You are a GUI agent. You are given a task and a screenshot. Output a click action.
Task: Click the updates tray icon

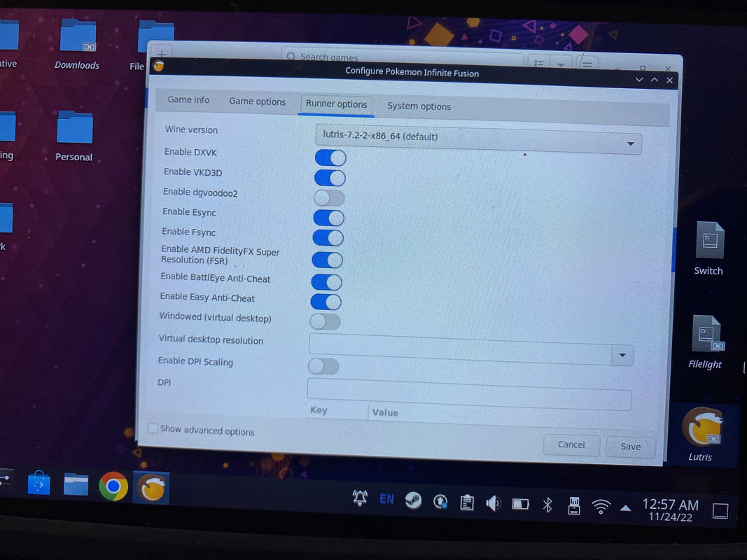[440, 501]
